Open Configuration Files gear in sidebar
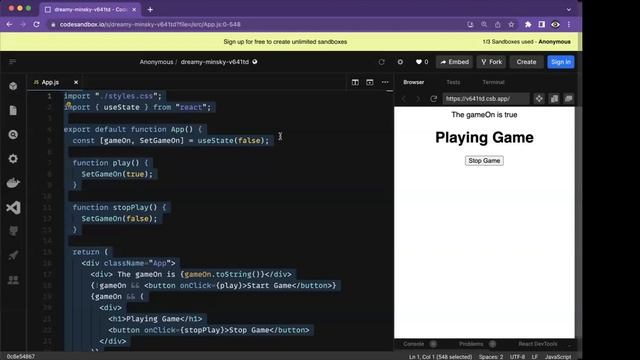The width and height of the screenshot is (640, 360). coord(13,159)
